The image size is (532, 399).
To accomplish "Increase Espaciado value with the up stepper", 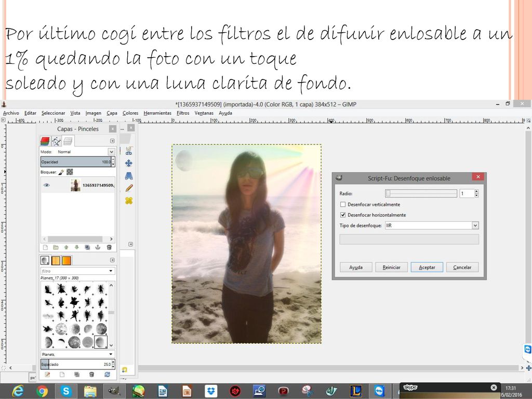I will [113, 362].
